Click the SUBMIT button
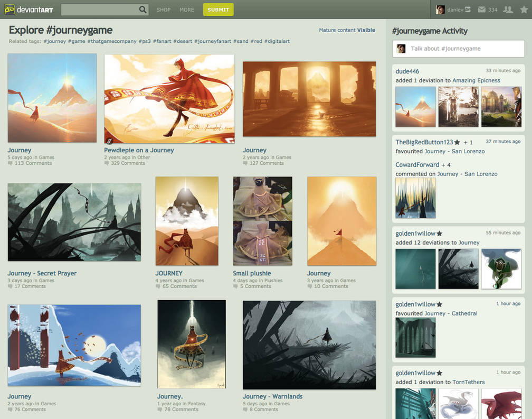This screenshot has height=419, width=532. coord(218,10)
